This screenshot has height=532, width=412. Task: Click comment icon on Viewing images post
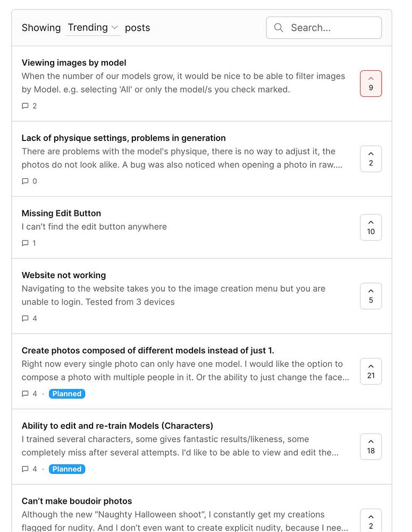(25, 106)
